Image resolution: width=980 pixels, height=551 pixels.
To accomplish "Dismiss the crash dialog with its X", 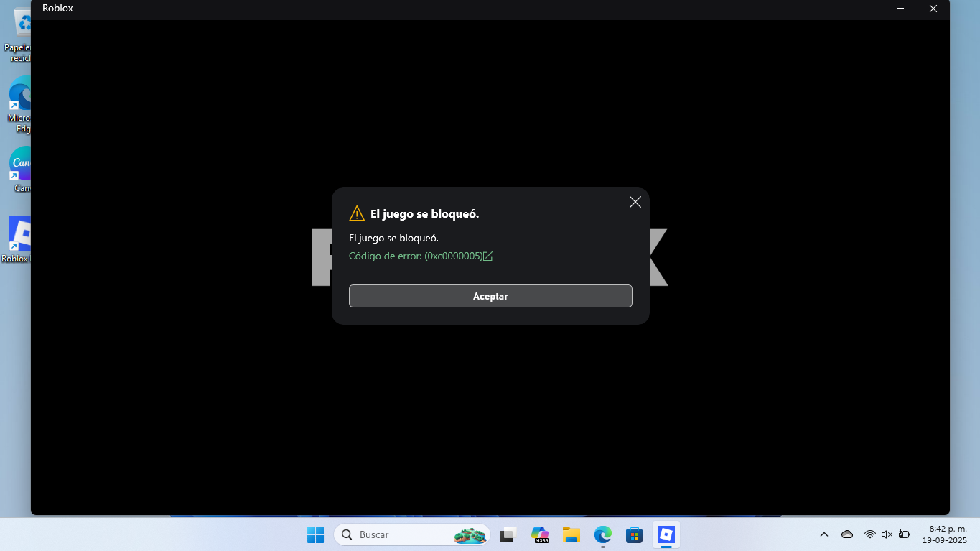I will (635, 202).
